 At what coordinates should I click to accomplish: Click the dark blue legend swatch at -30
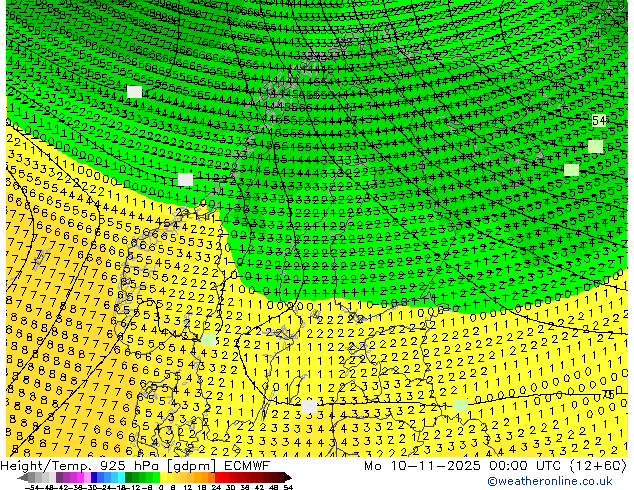94,478
